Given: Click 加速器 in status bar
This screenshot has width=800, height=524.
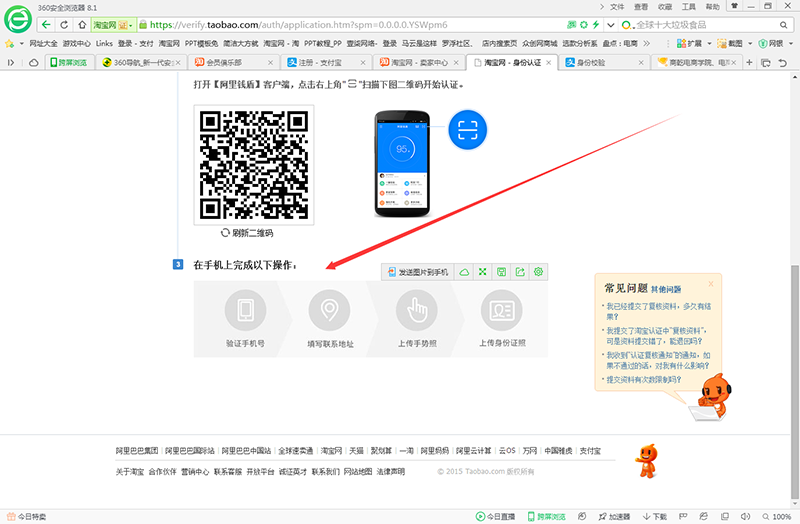Looking at the screenshot, I should coord(614,516).
